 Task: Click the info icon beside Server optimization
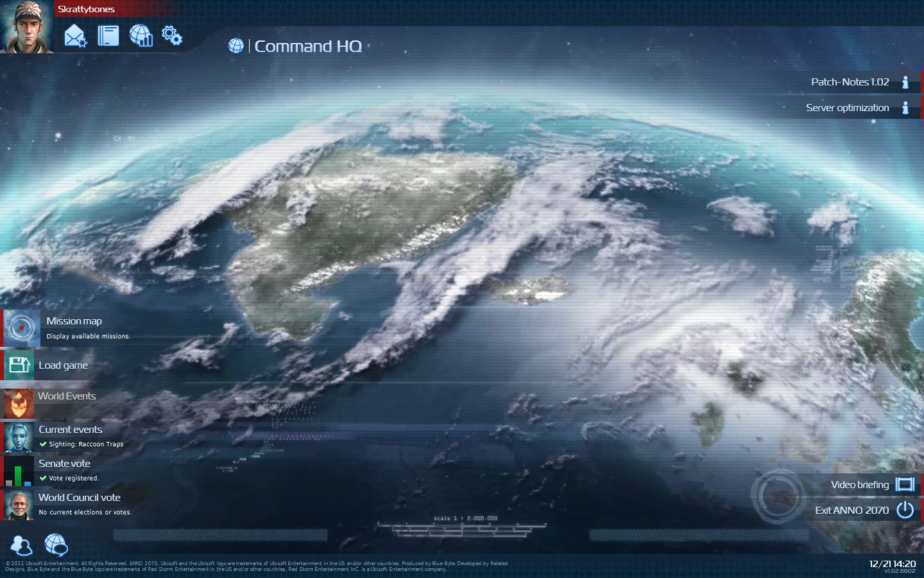coord(905,108)
